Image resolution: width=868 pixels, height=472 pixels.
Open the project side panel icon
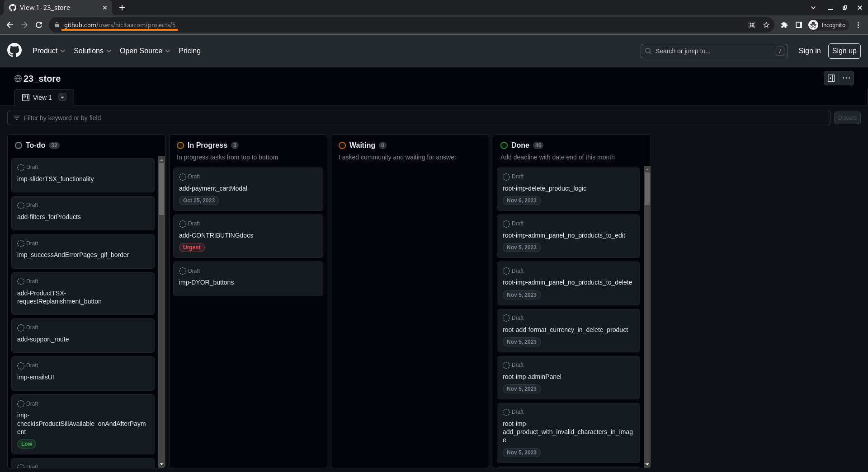coord(831,78)
